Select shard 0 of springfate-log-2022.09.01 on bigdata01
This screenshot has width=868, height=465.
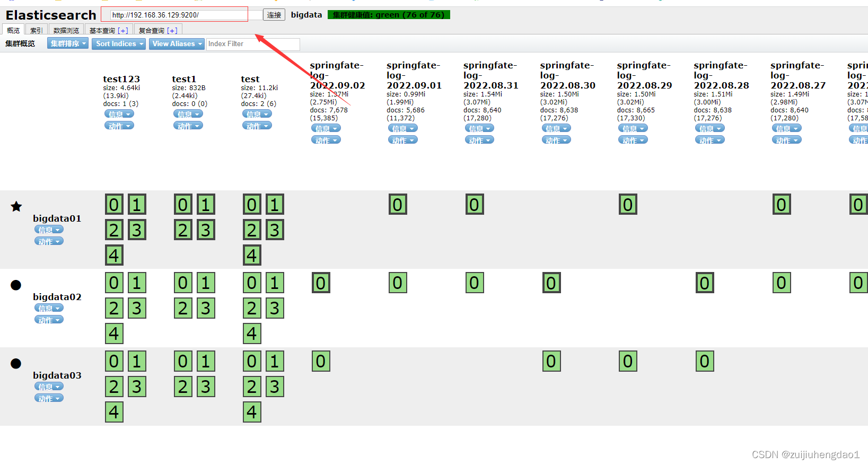(398, 204)
